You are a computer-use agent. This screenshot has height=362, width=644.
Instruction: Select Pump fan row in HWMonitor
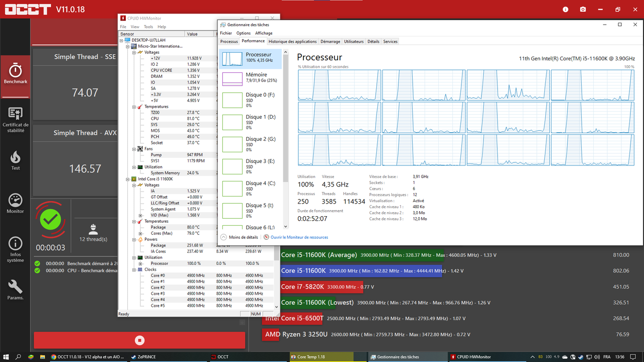[169, 155]
